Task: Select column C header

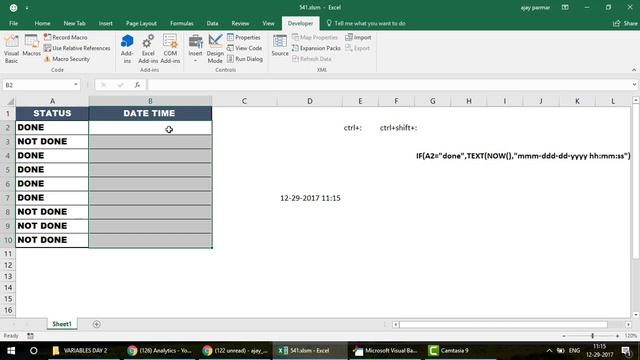Action: pos(244,101)
